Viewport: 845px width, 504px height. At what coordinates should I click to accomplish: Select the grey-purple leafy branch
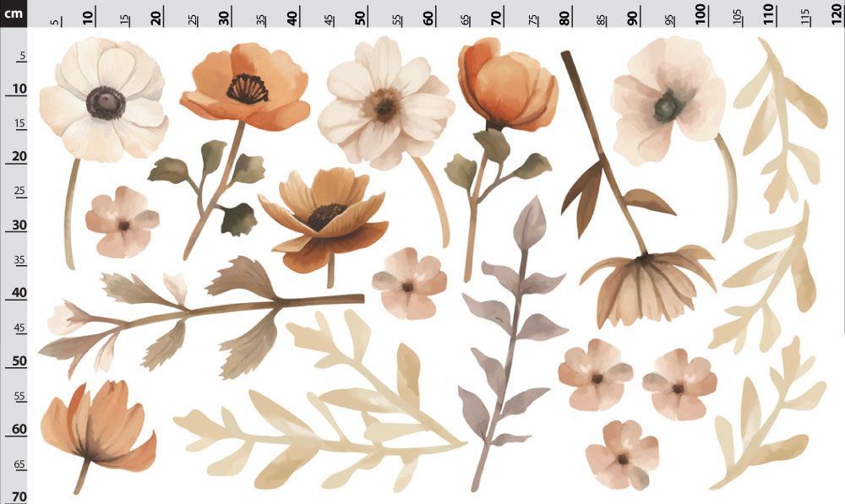pyautogui.click(x=512, y=344)
